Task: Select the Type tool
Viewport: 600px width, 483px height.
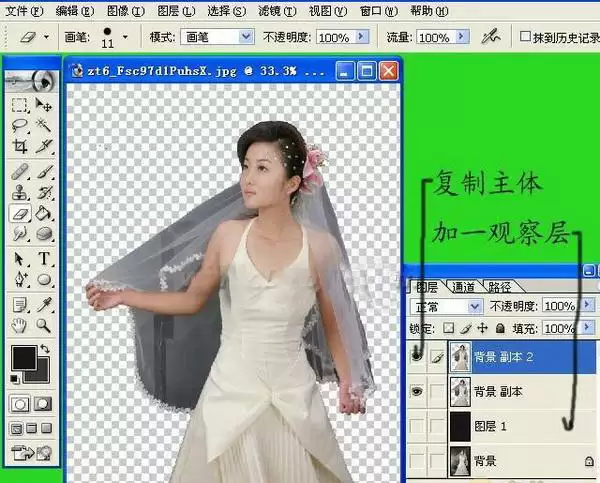Action: pyautogui.click(x=44, y=258)
